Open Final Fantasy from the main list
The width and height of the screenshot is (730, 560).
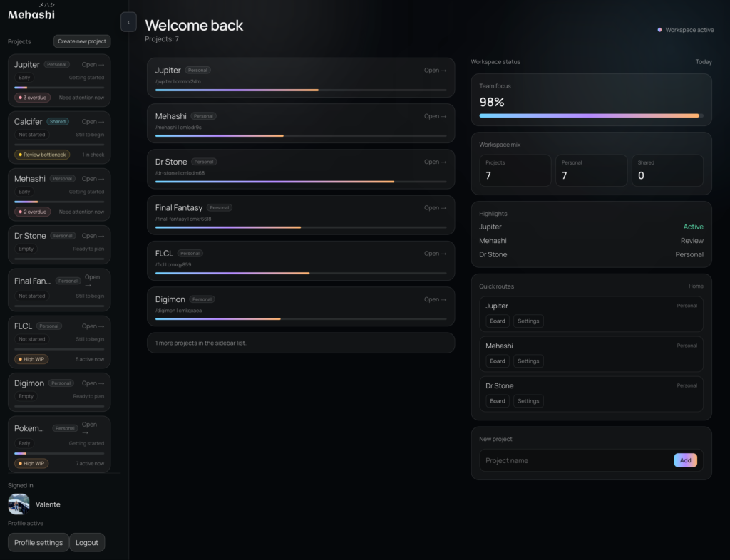[x=435, y=208]
